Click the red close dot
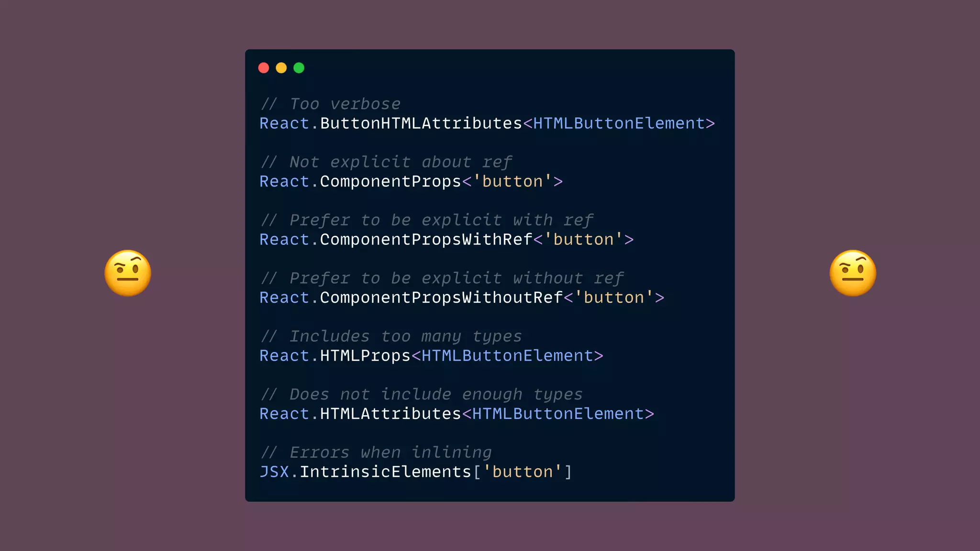Viewport: 980px width, 551px height. (264, 68)
